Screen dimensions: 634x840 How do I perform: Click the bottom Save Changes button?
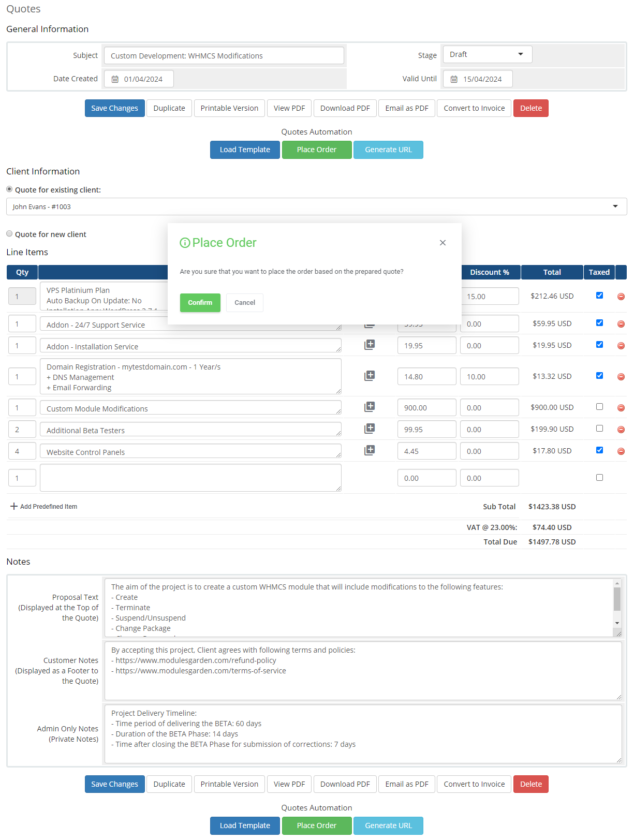click(114, 784)
